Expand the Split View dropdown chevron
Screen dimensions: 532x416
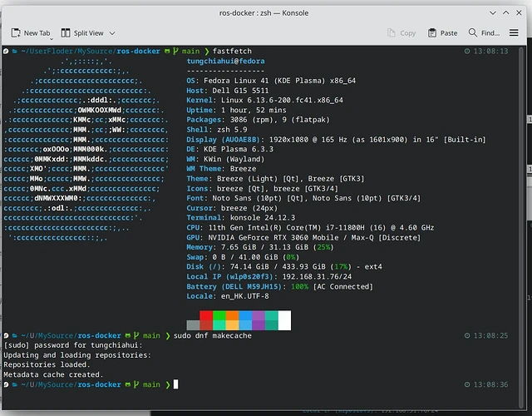coord(111,33)
